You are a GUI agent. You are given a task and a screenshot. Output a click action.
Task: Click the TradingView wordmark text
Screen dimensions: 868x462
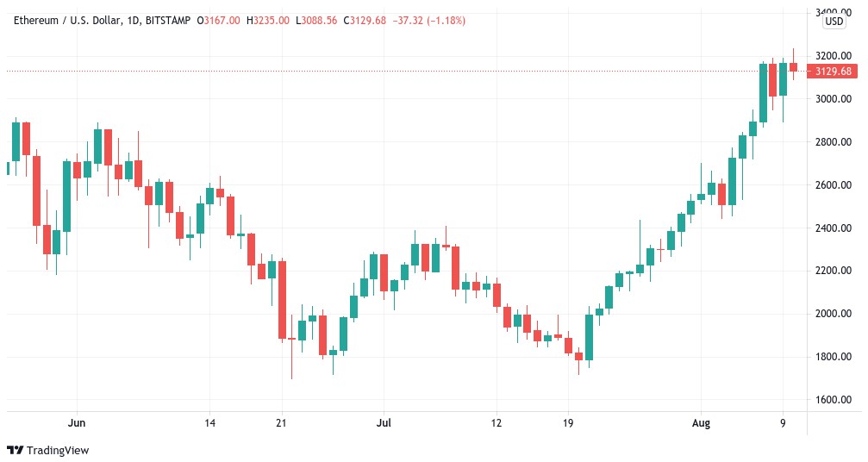point(58,450)
